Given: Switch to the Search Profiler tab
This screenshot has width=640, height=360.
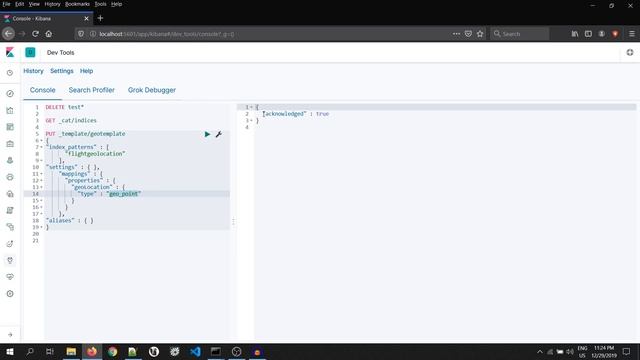Looking at the screenshot, I should click(x=91, y=90).
